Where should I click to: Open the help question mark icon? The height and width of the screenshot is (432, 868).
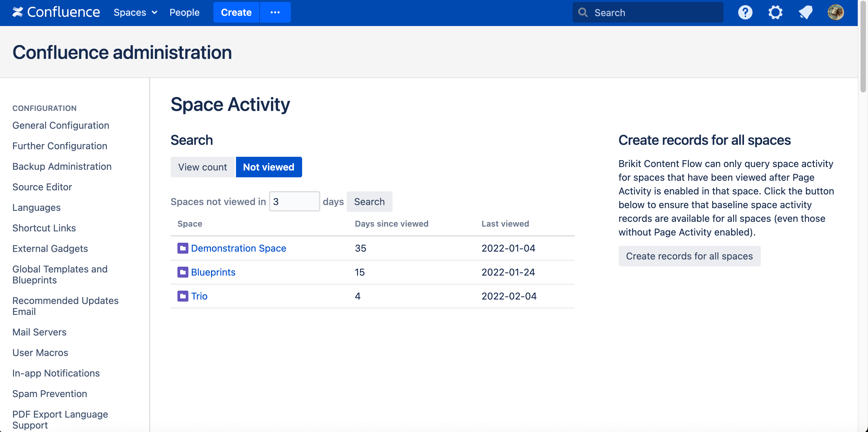pyautogui.click(x=745, y=13)
